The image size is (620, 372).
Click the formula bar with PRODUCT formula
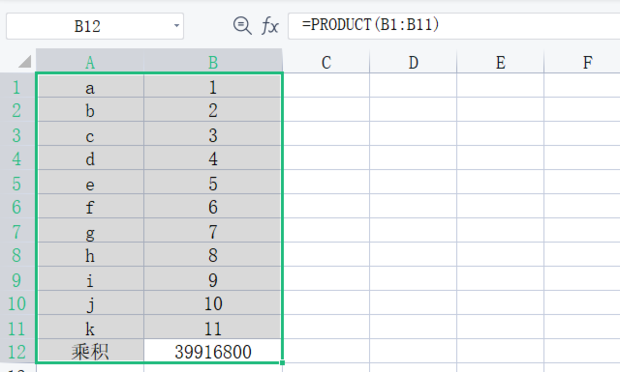454,26
